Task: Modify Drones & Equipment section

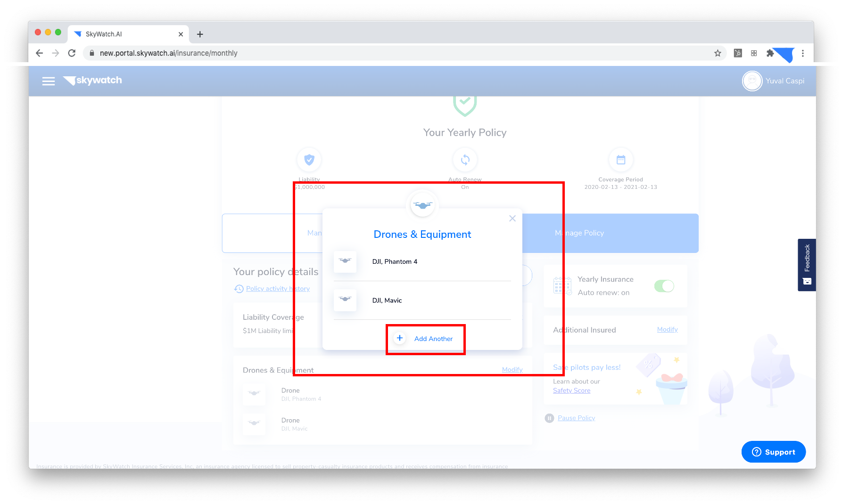Action: coord(512,370)
